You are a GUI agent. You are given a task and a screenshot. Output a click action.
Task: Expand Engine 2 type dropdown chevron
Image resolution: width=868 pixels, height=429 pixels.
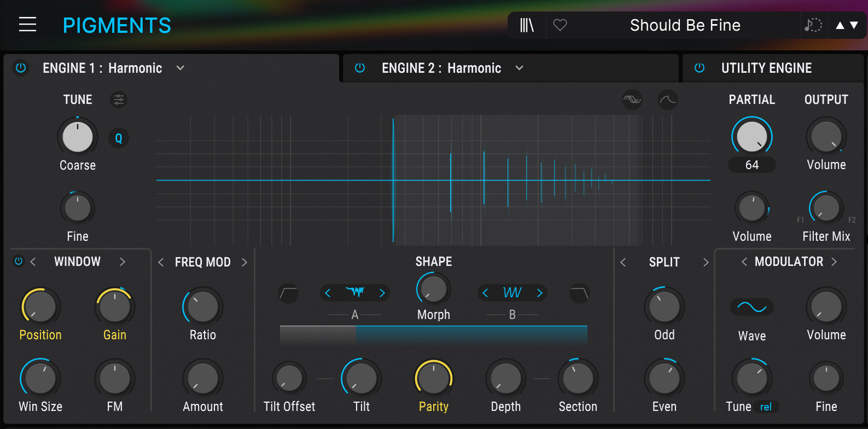click(520, 68)
